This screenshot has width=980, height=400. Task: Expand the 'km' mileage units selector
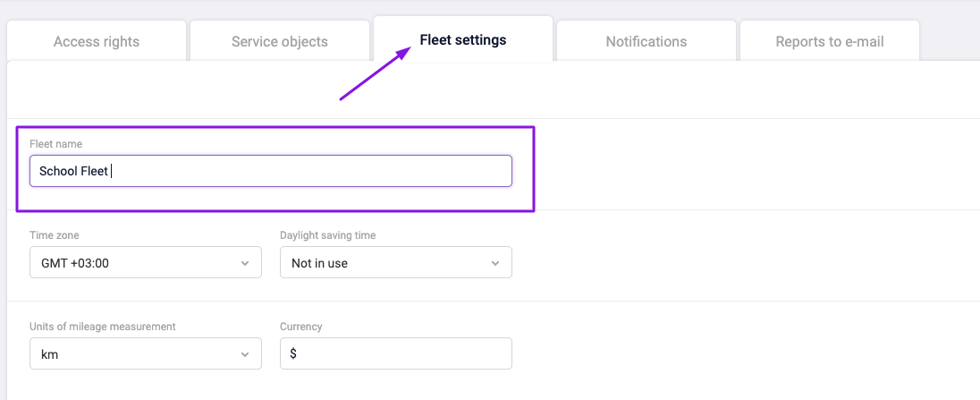(x=134, y=354)
